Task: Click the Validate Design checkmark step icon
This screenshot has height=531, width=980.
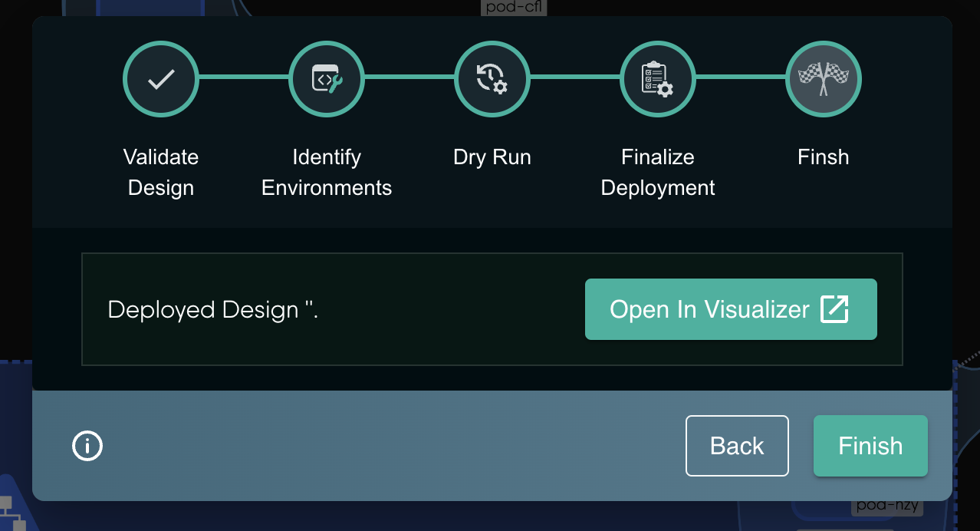Action: click(x=161, y=78)
